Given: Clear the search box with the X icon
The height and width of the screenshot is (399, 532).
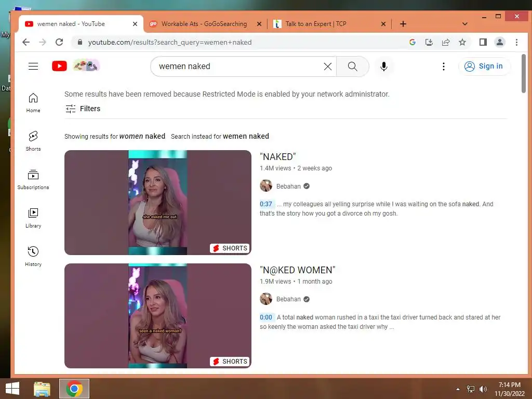Looking at the screenshot, I should 327,66.
